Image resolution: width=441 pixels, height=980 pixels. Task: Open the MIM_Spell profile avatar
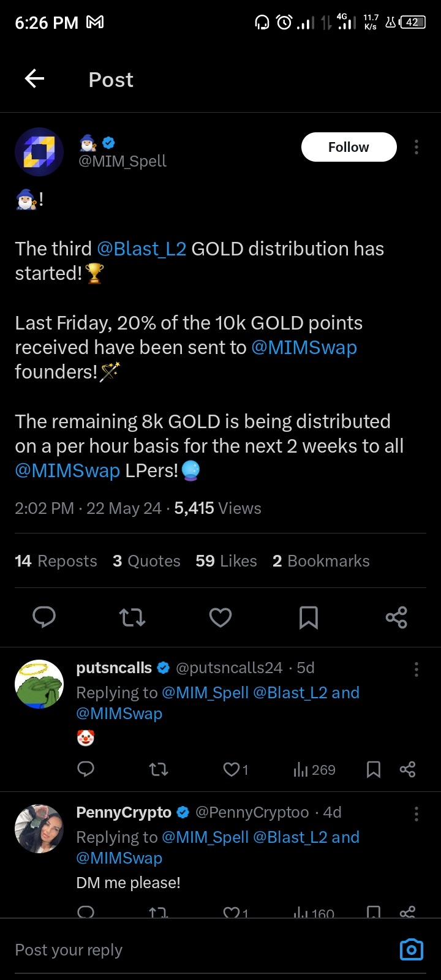(x=39, y=152)
